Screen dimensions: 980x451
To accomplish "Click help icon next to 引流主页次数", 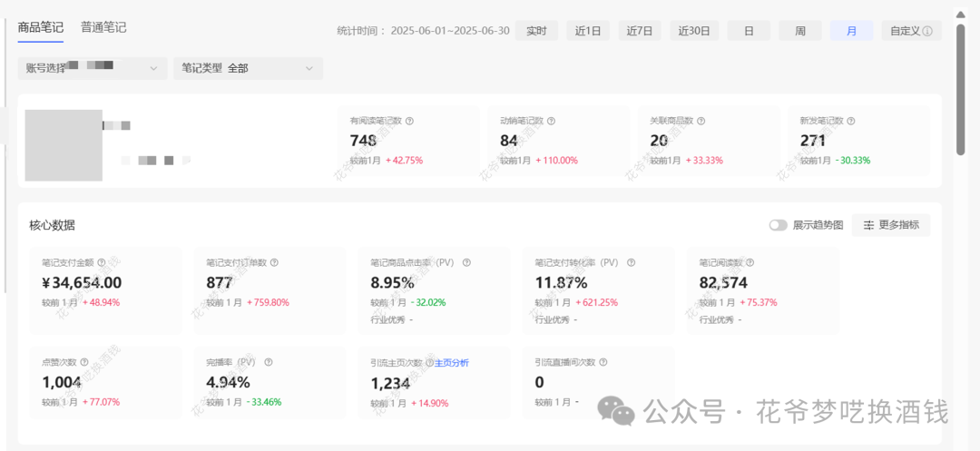I will [429, 362].
